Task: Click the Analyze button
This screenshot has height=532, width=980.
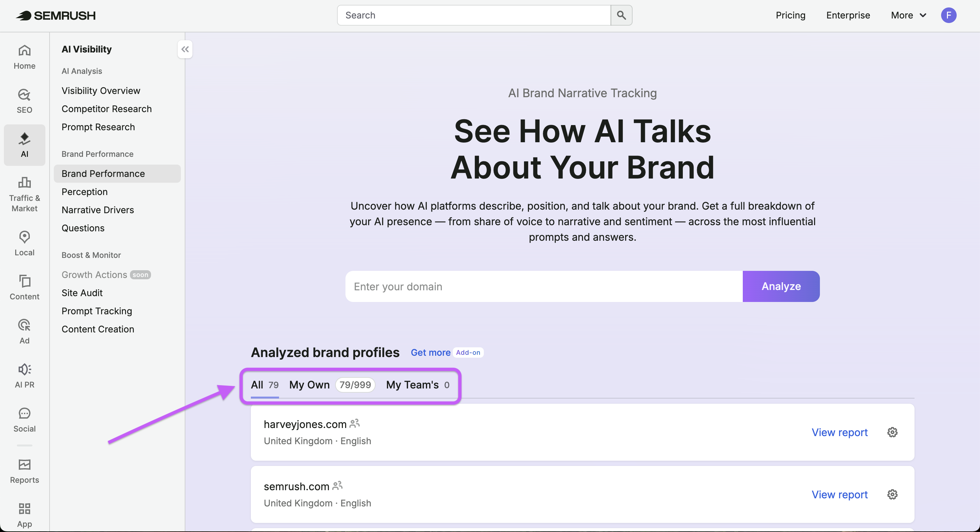Action: pyautogui.click(x=781, y=286)
